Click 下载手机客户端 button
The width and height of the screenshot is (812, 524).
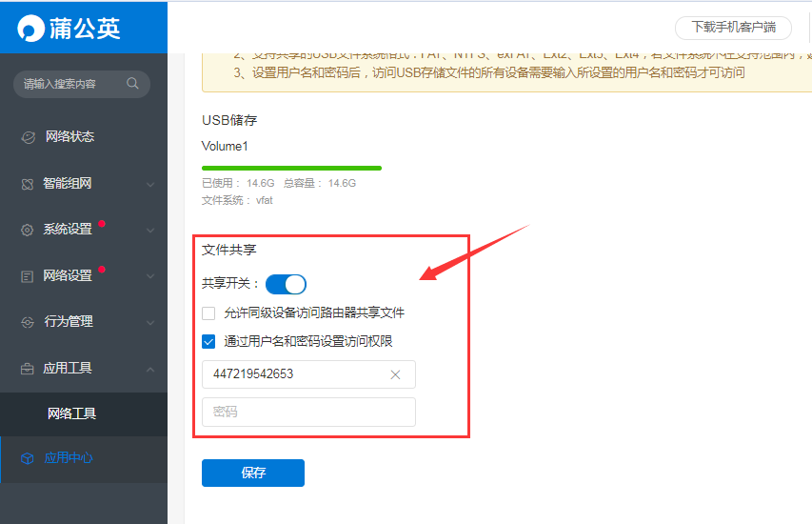pyautogui.click(x=733, y=28)
